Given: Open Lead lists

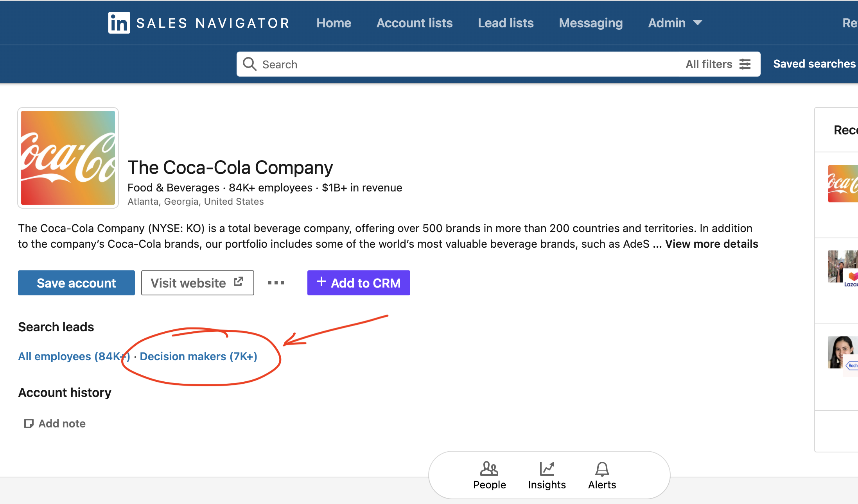Looking at the screenshot, I should 506,23.
